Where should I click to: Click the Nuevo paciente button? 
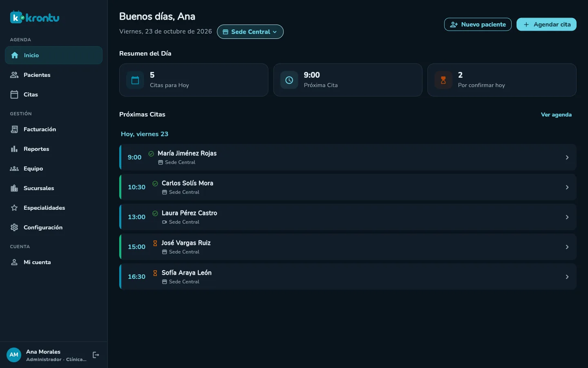478,25
